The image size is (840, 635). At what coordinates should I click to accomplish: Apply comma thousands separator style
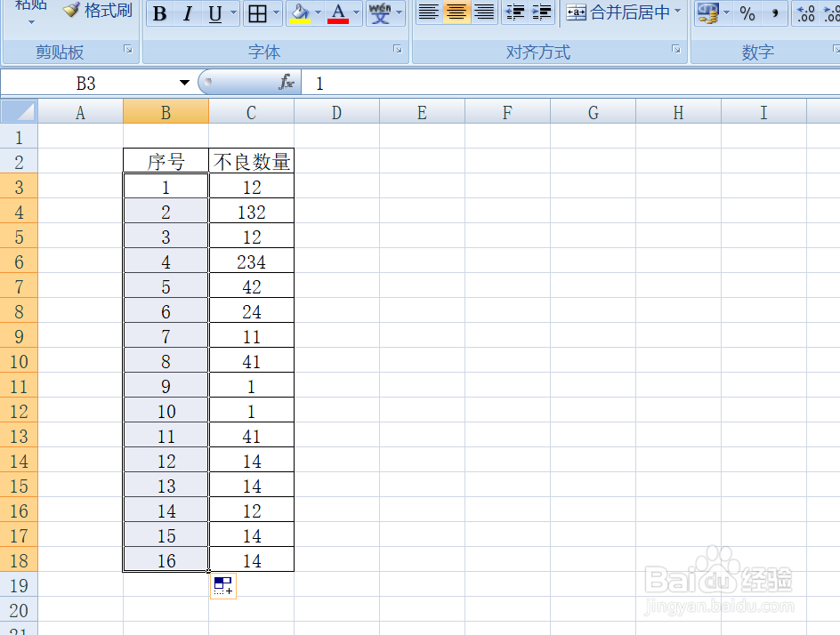(773, 14)
